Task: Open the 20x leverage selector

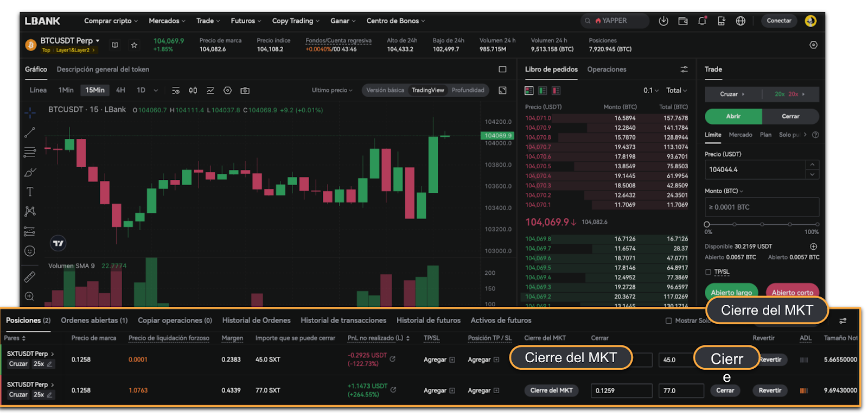Action: (790, 94)
